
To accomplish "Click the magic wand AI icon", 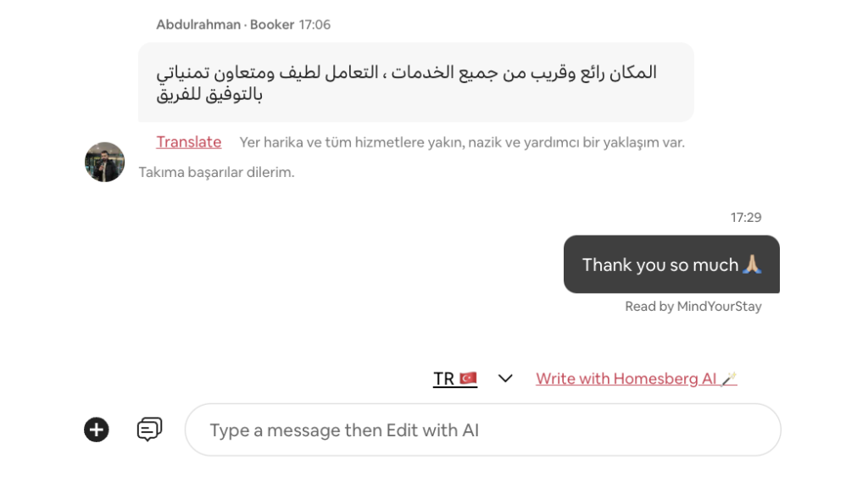I will [x=729, y=379].
